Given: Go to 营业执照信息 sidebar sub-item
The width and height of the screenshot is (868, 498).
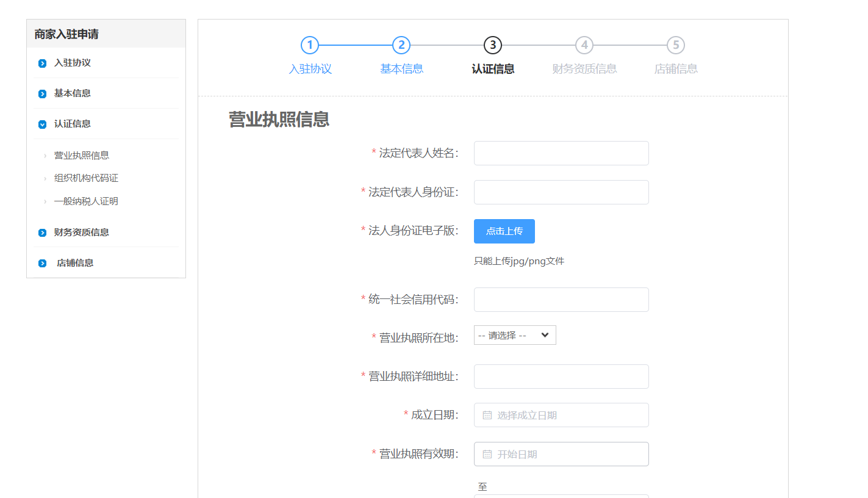Looking at the screenshot, I should 82,156.
